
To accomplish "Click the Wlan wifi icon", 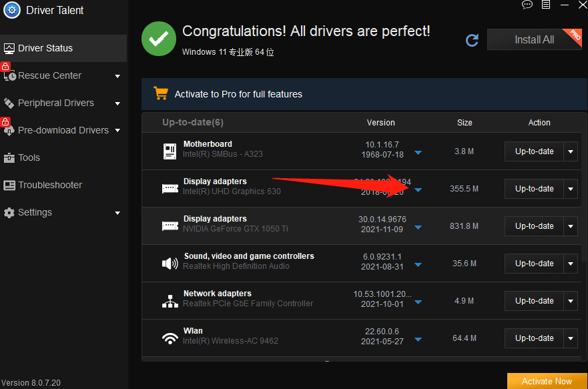I will point(170,338).
